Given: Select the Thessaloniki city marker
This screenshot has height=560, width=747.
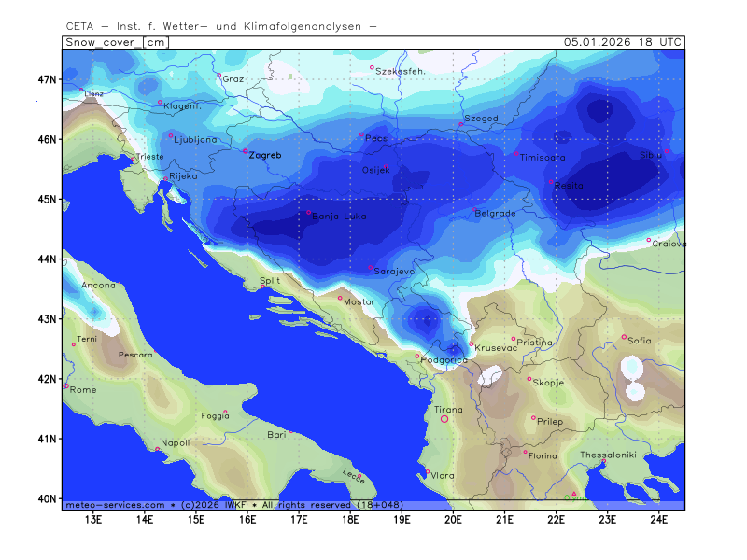Looking at the screenshot, I should pyautogui.click(x=604, y=461).
